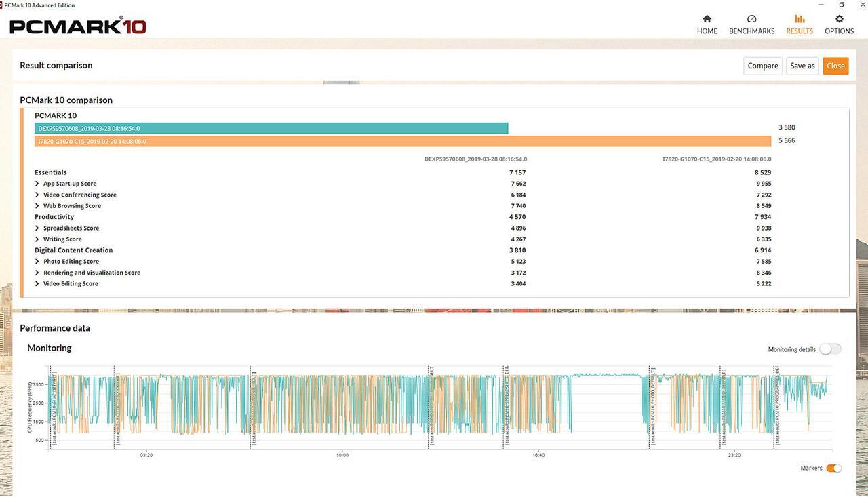Select the Productivity category label
868x497 pixels.
tap(54, 217)
